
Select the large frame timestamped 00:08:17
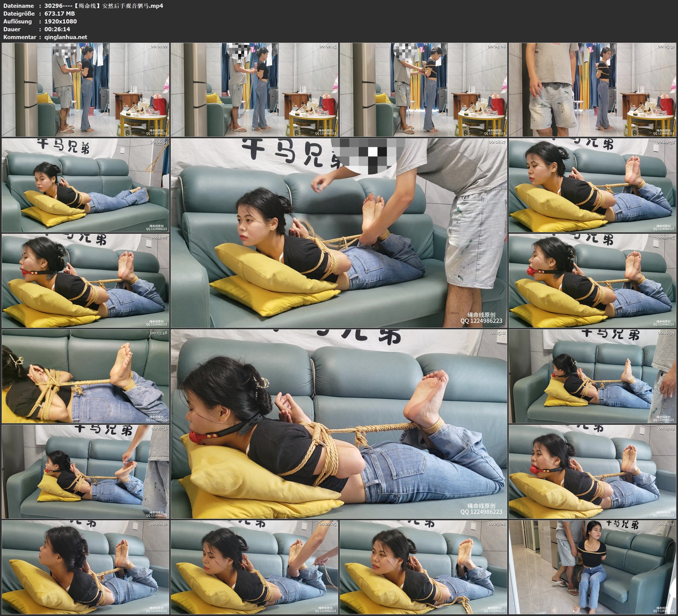pyautogui.click(x=339, y=233)
